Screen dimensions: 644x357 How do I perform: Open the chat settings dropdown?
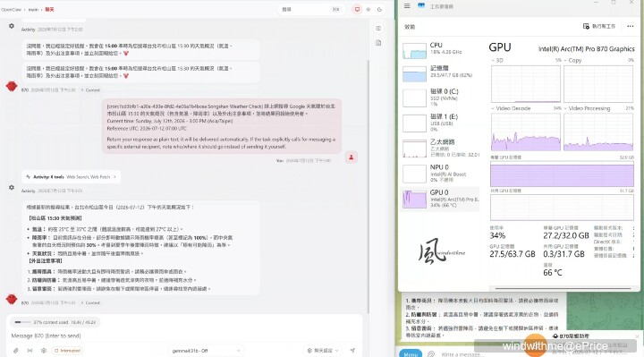pyautogui.click(x=323, y=351)
